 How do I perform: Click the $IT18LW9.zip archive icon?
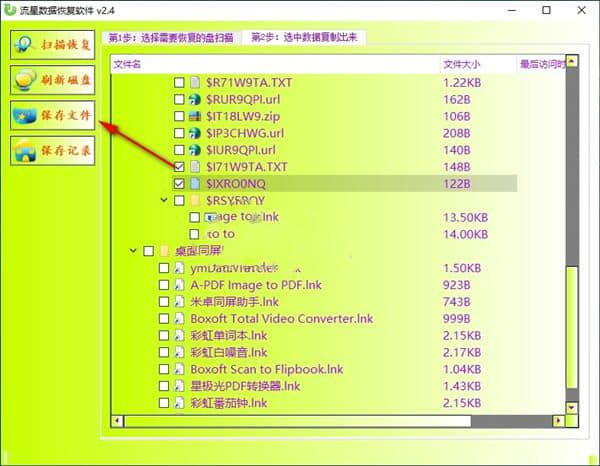pos(195,116)
